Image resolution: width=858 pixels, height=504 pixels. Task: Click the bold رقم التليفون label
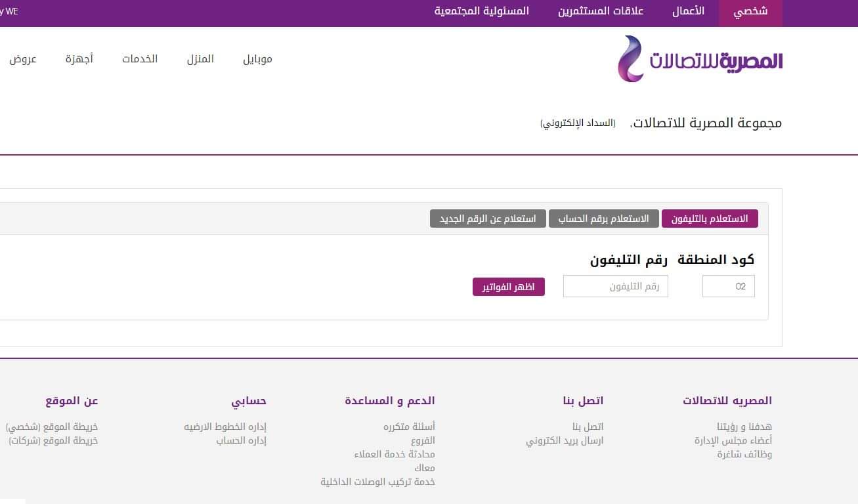(x=629, y=260)
